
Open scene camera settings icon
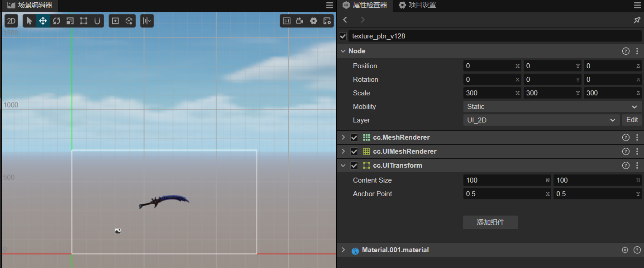pyautogui.click(x=300, y=21)
